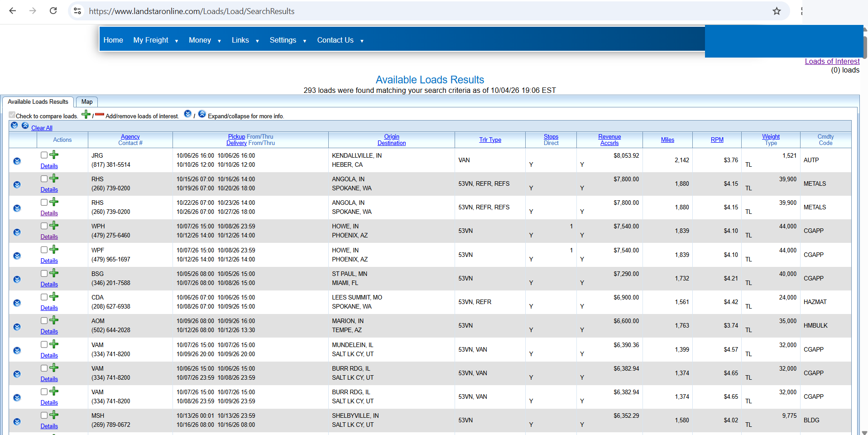Expand the CDA Lees Summit row
This screenshot has height=435, width=868.
click(17, 303)
